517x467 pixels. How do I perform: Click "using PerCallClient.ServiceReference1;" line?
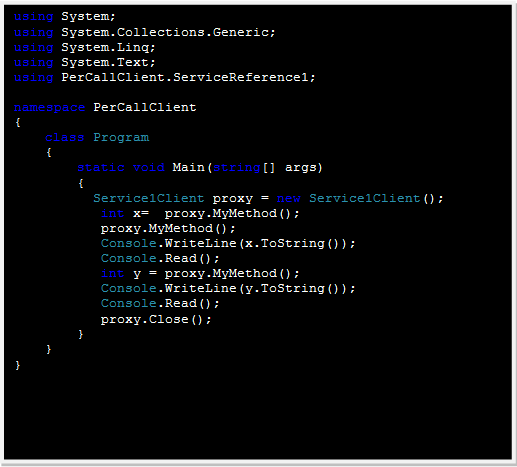coord(164,78)
